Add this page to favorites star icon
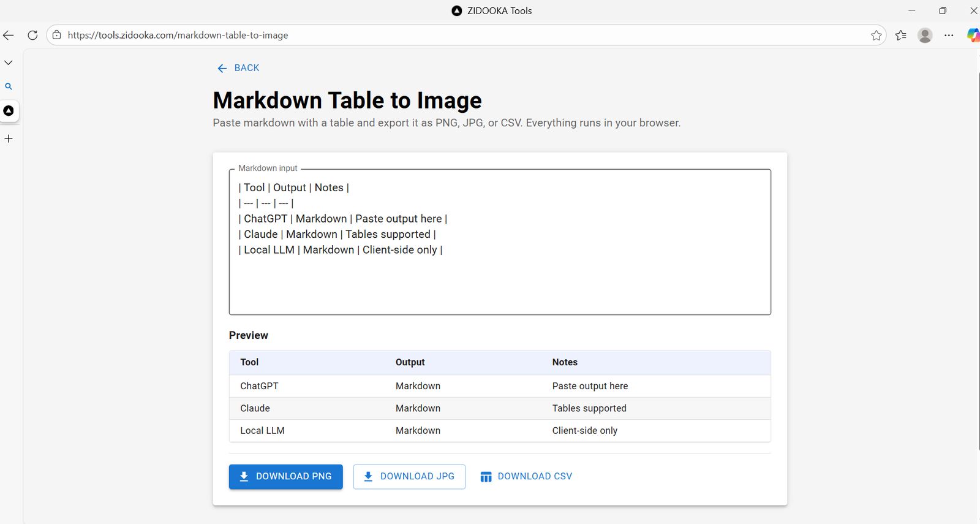Screen dimensions: 980x524 pos(876,36)
